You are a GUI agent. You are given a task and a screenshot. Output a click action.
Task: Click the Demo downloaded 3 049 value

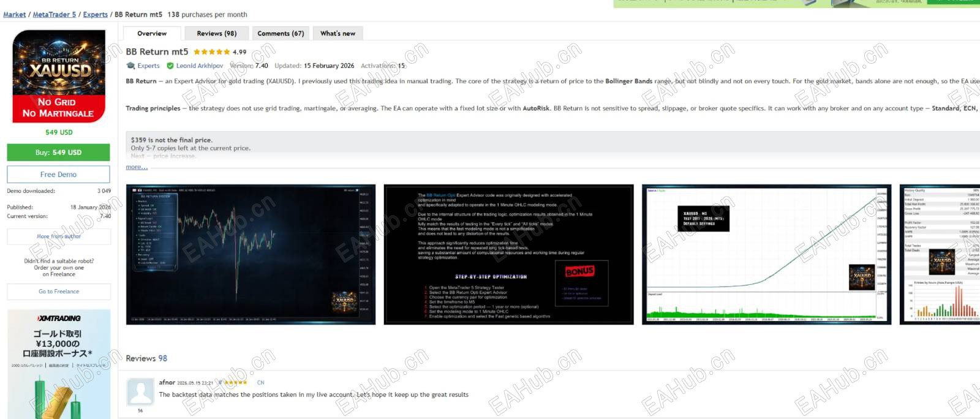(104, 191)
